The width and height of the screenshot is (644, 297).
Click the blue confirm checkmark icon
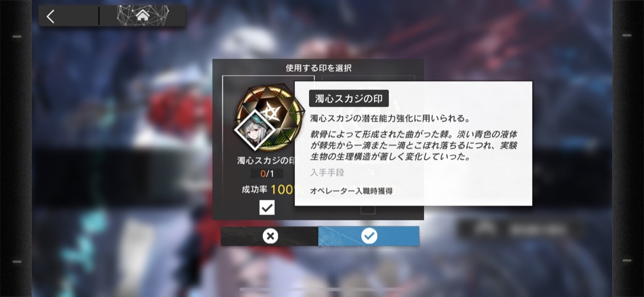pos(369,236)
